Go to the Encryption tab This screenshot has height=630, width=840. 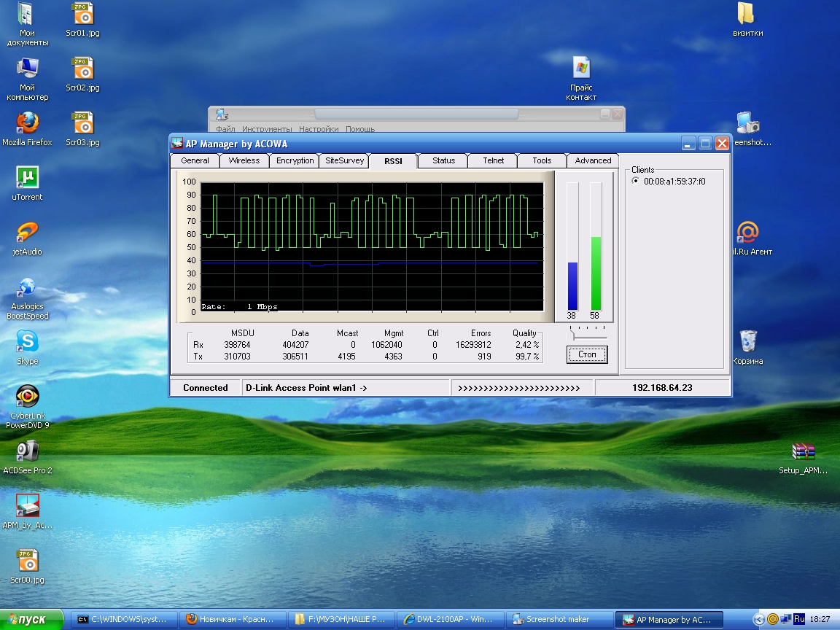295,160
